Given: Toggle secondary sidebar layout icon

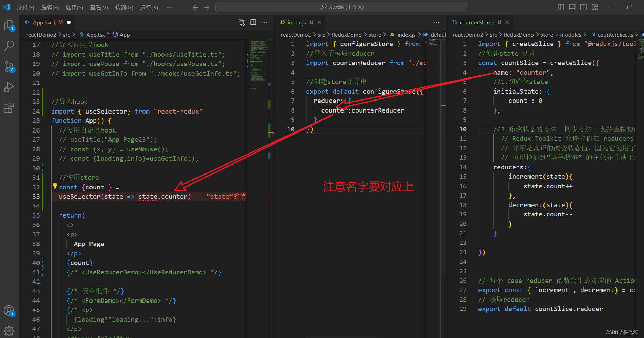Looking at the screenshot, I should [x=583, y=7].
